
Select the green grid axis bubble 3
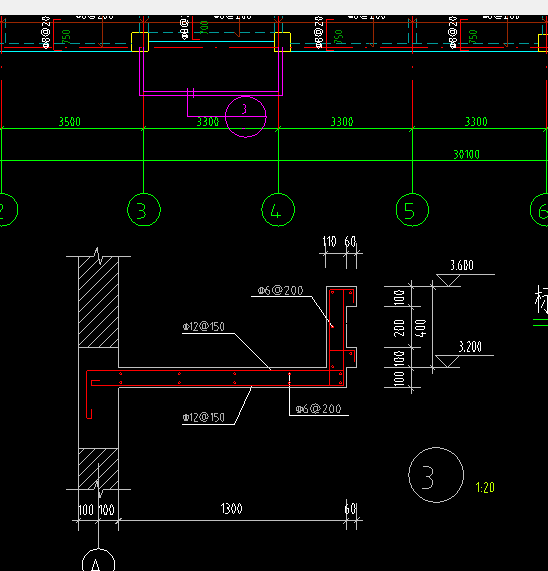pyautogui.click(x=143, y=210)
